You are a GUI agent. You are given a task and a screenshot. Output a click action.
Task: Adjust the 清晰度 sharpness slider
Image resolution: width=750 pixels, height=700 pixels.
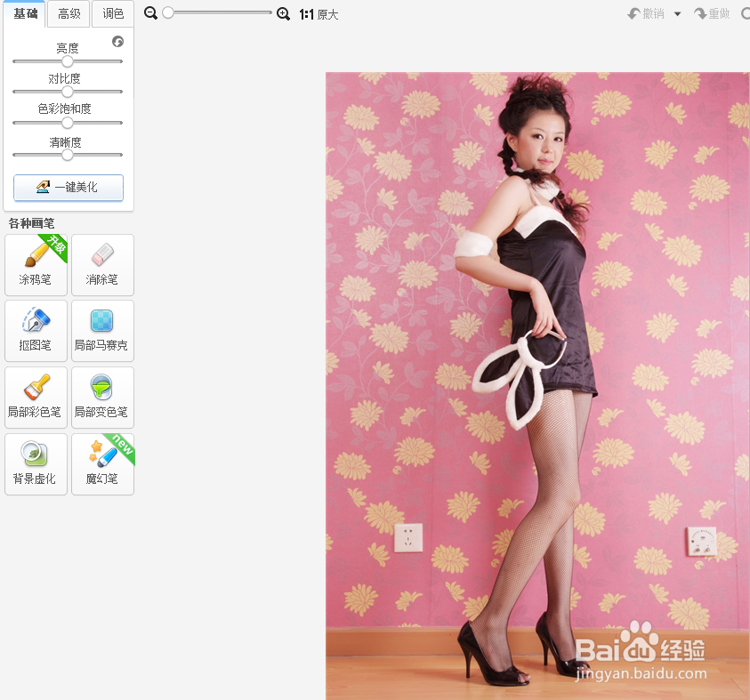[68, 155]
